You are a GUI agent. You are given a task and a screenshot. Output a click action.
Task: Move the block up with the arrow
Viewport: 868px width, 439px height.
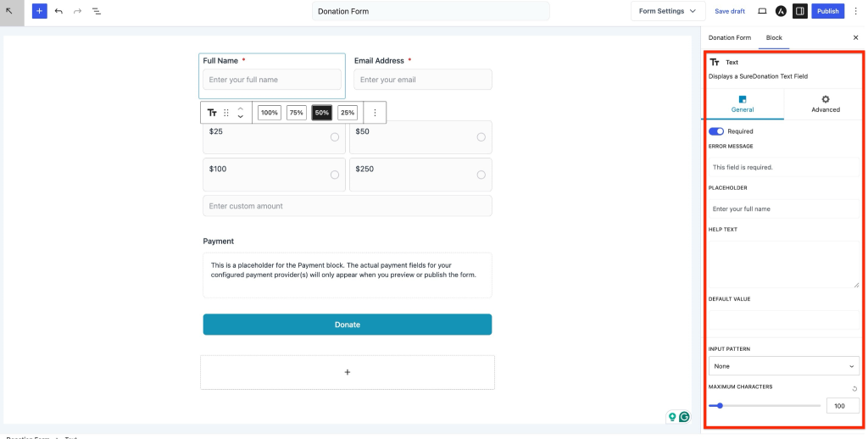point(240,108)
